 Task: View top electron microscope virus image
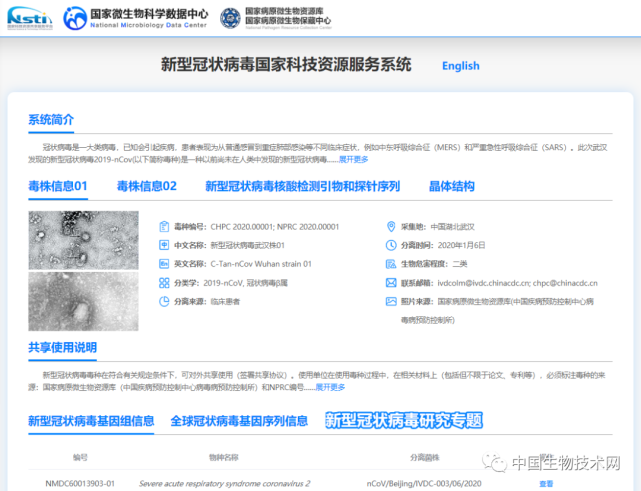83,240
